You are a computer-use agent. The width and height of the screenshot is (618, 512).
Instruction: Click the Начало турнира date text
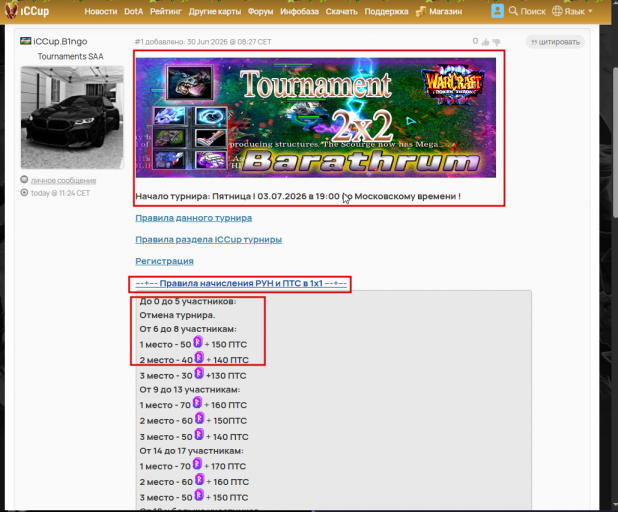[x=298, y=196]
